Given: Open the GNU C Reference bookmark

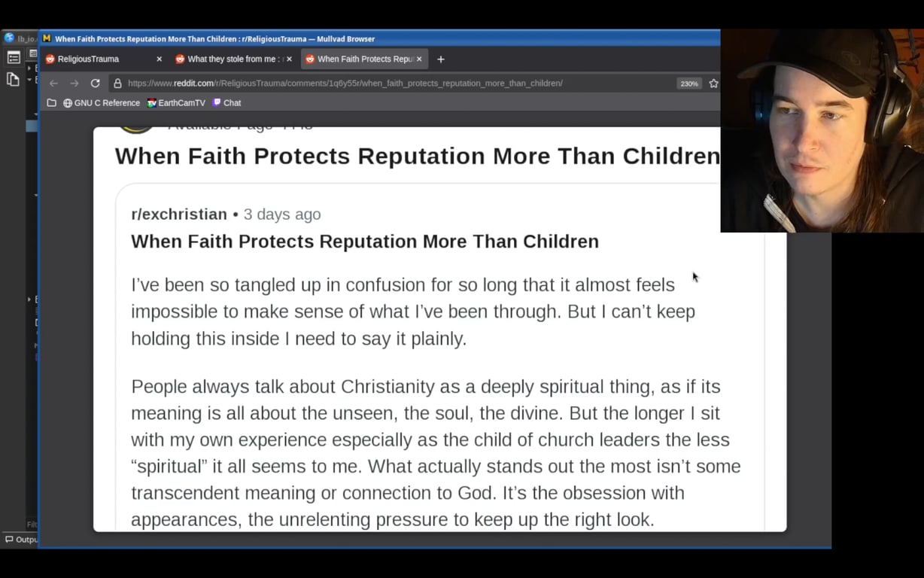Looking at the screenshot, I should 102,102.
